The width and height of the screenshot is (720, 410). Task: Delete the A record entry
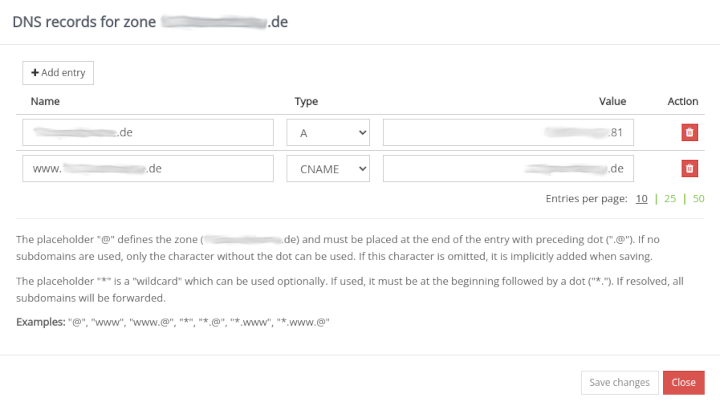tap(689, 133)
